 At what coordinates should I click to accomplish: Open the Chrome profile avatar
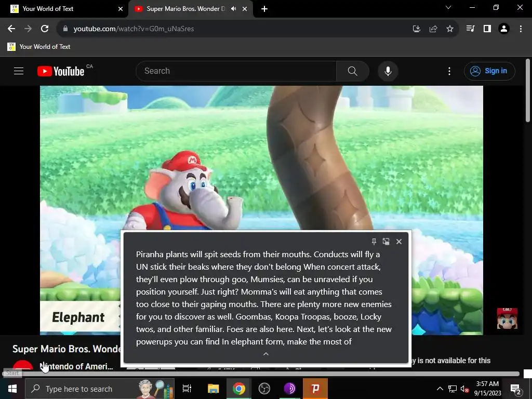click(504, 29)
